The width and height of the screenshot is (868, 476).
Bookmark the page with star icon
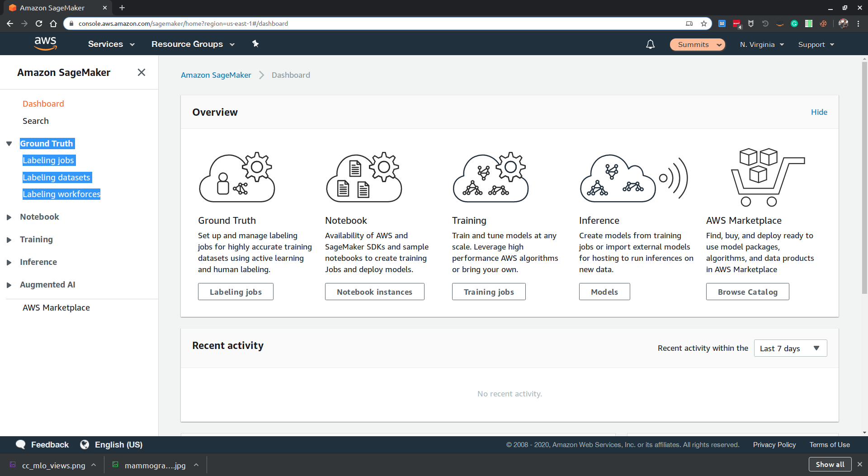coord(704,24)
